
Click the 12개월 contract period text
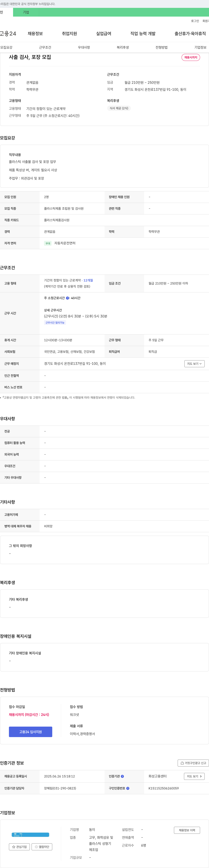click(88, 280)
